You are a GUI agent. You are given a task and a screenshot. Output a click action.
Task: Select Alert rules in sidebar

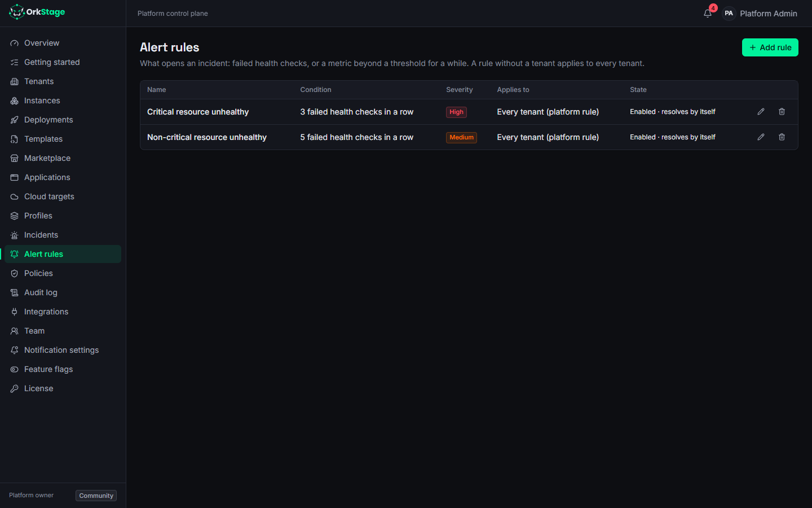[63, 254]
